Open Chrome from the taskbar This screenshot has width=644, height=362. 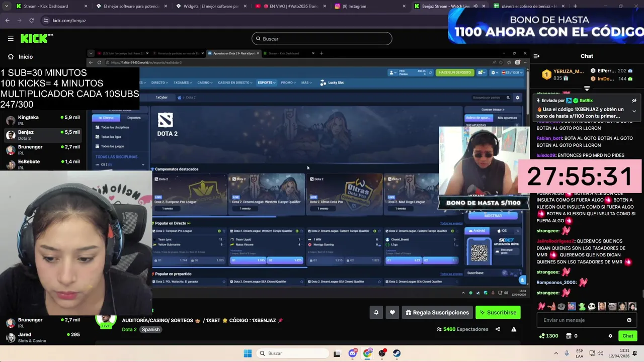(368, 353)
